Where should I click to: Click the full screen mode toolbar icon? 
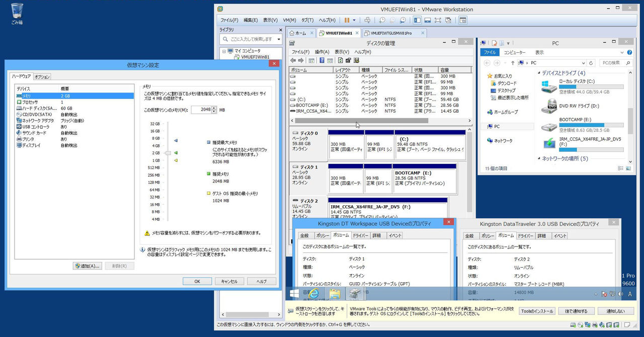click(x=437, y=20)
